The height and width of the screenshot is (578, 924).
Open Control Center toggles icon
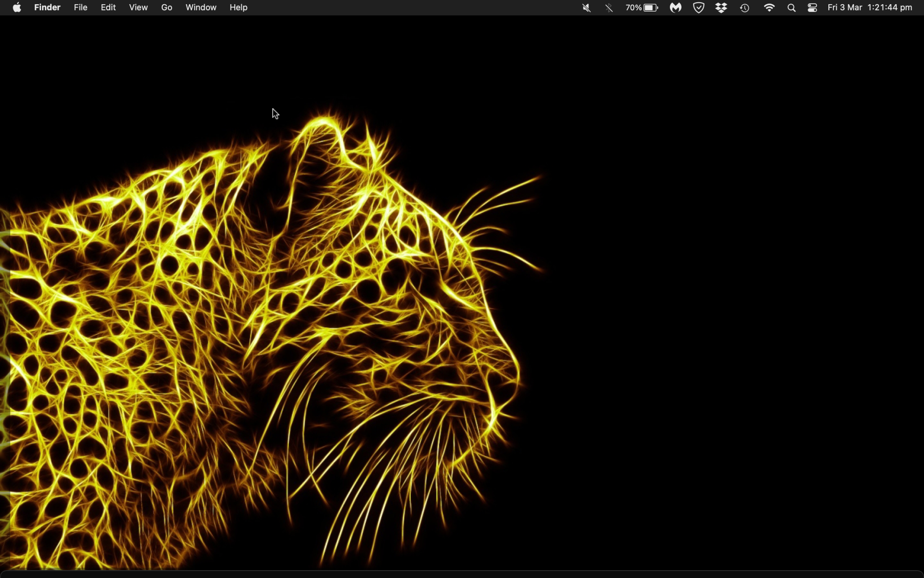point(813,8)
